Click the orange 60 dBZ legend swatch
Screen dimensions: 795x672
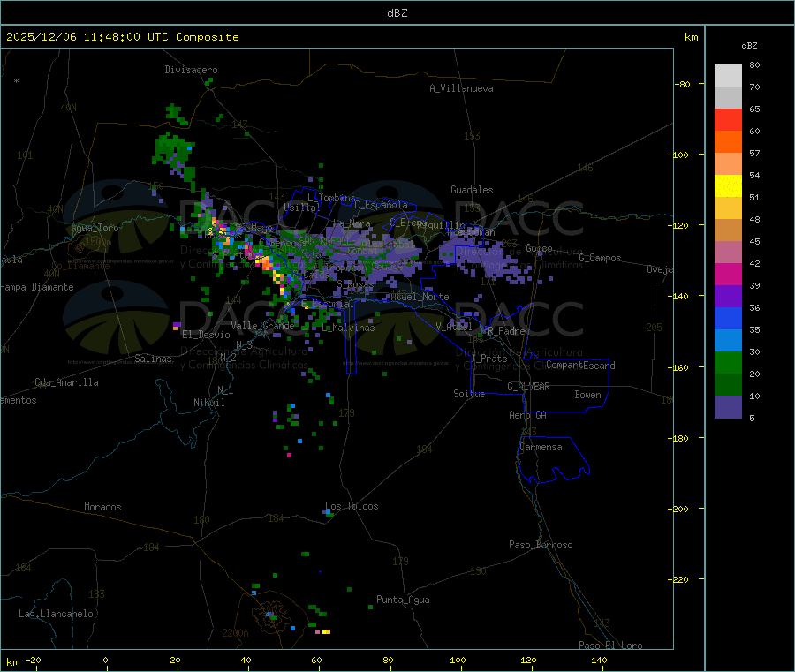(x=728, y=142)
